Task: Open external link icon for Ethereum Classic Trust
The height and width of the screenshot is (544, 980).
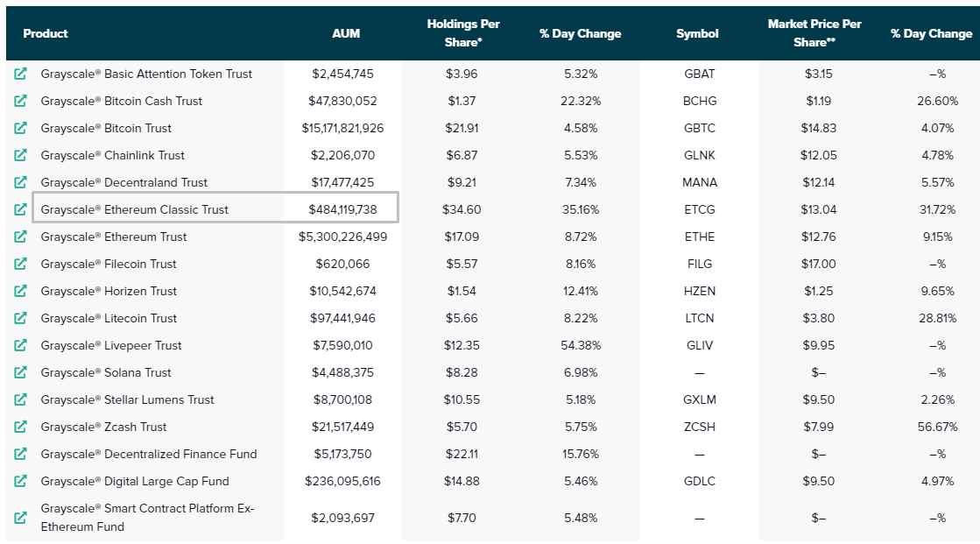Action: (x=21, y=210)
